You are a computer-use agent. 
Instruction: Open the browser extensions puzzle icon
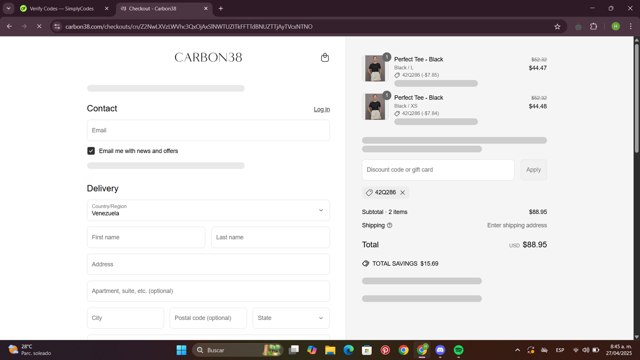593,27
